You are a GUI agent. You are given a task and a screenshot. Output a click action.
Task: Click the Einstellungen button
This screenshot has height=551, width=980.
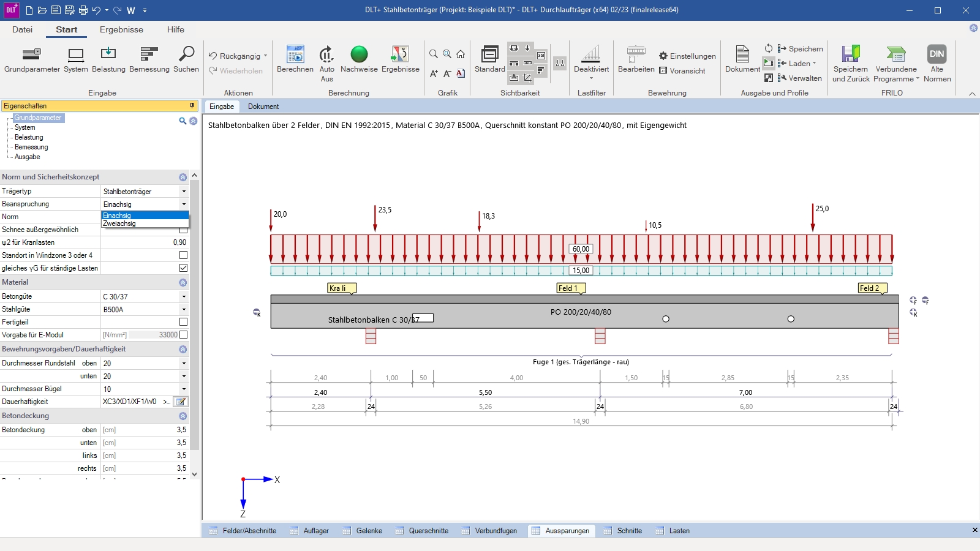[x=687, y=56]
